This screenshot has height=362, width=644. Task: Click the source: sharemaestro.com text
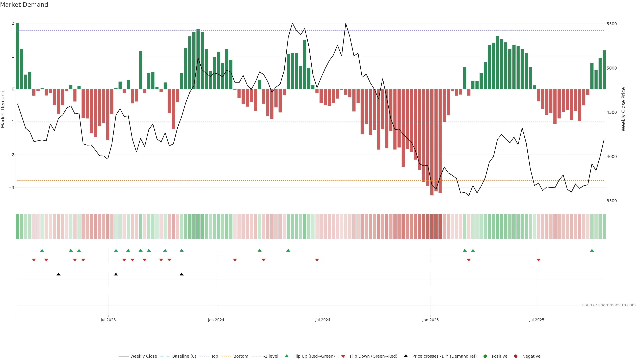(609, 305)
